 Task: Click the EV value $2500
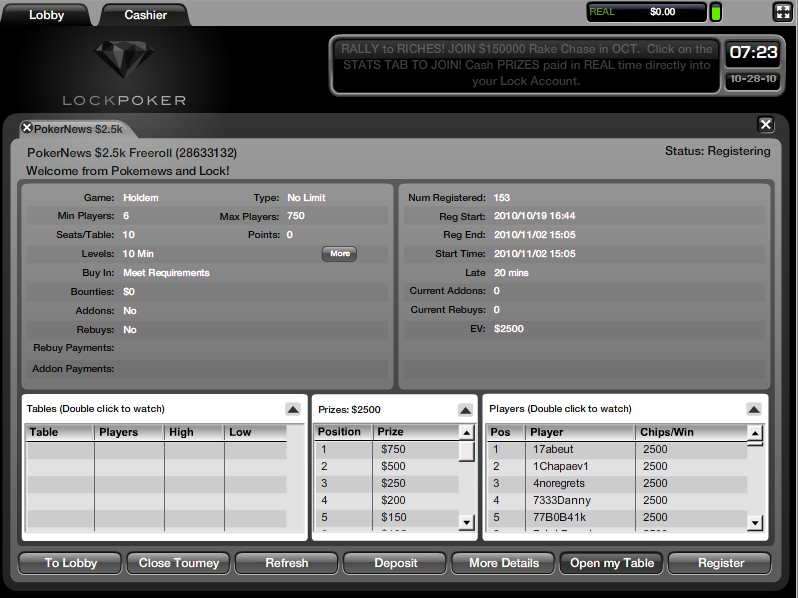pyautogui.click(x=508, y=329)
